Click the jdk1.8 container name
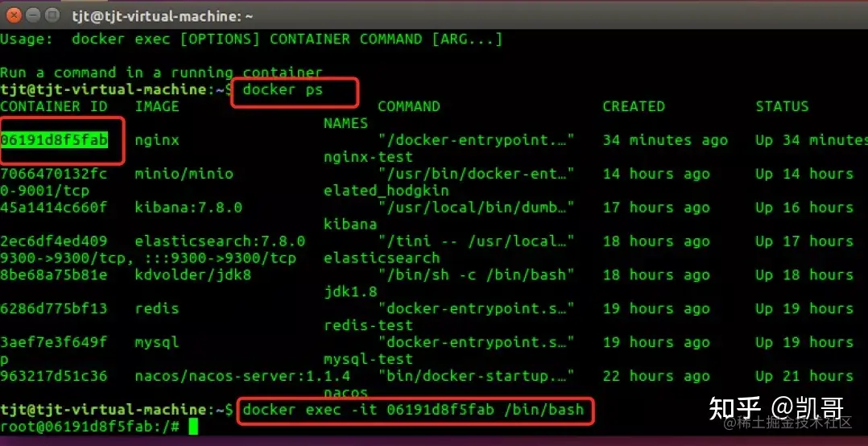 coord(350,291)
